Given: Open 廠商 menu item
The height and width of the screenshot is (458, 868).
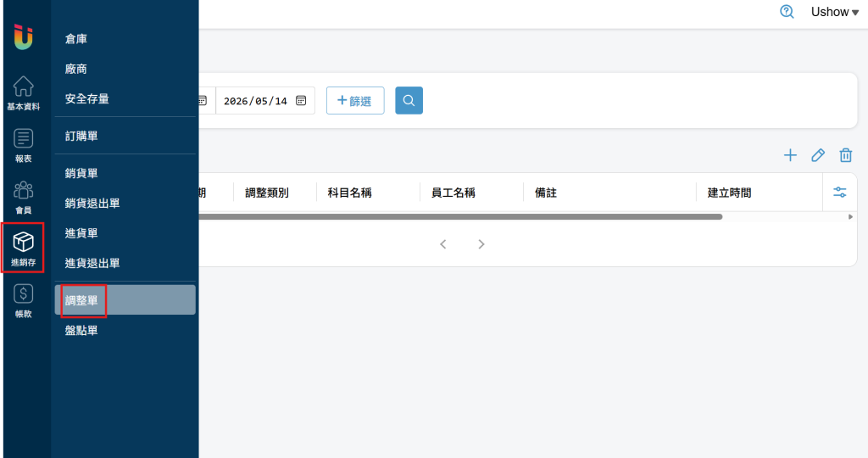Looking at the screenshot, I should (x=125, y=69).
